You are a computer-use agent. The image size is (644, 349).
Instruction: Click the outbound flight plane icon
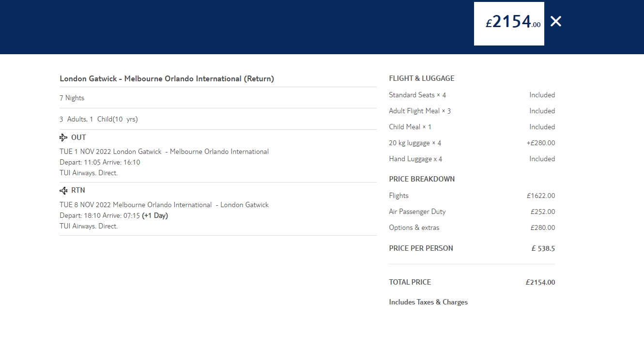click(63, 137)
